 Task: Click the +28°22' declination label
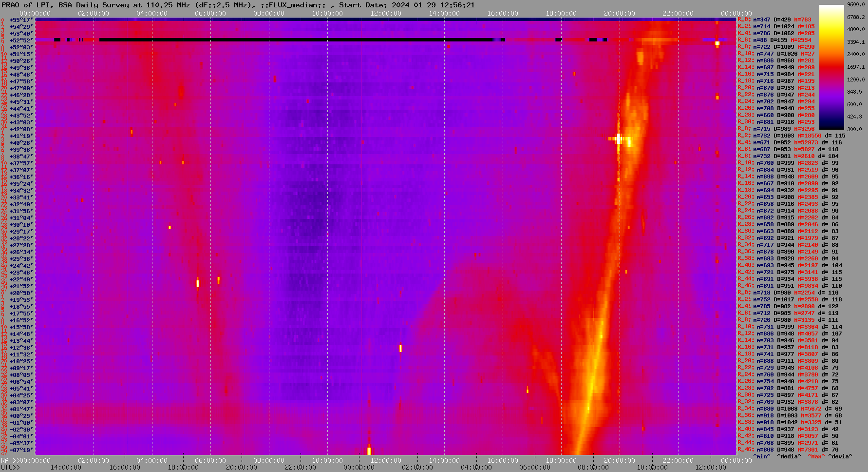click(21, 238)
